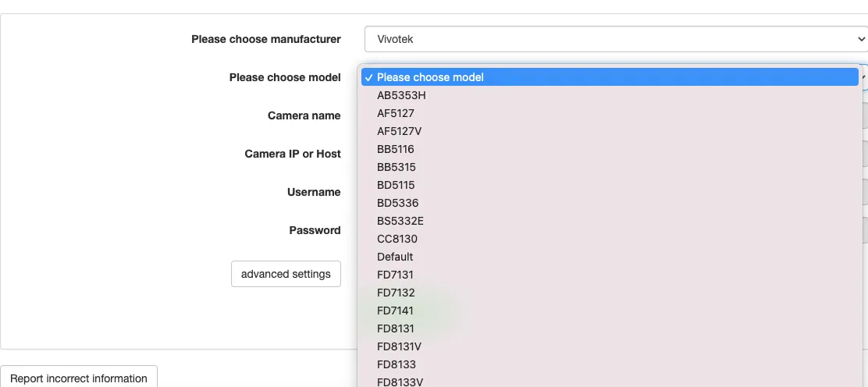Viewport: 868px width, 387px height.
Task: Select model BD5115
Action: (610, 185)
